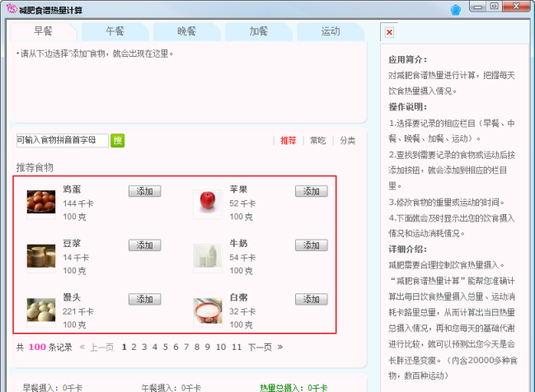The height and width of the screenshot is (392, 535).
Task: Click the 馒头 food name
Action: pos(72,297)
